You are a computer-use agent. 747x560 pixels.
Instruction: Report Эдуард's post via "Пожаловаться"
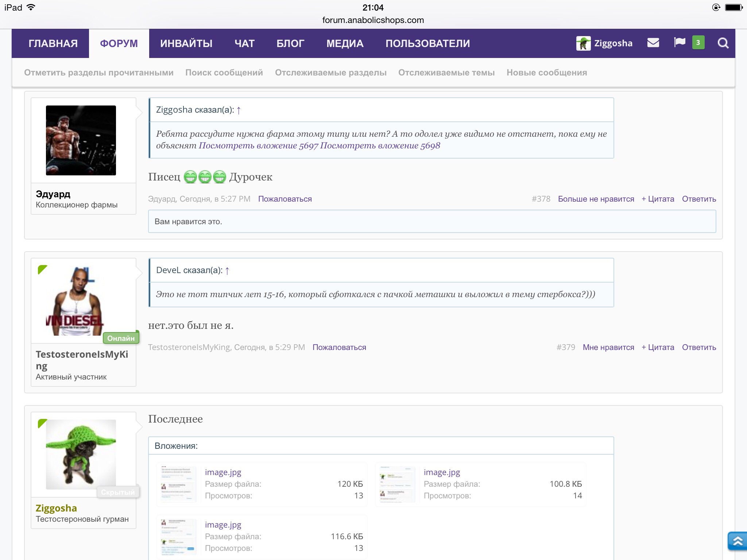285,199
